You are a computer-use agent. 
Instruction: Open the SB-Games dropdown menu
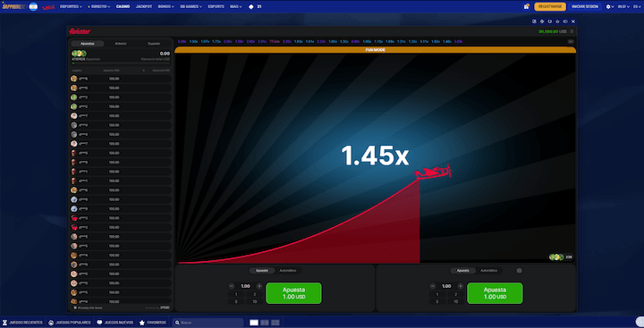191,6
